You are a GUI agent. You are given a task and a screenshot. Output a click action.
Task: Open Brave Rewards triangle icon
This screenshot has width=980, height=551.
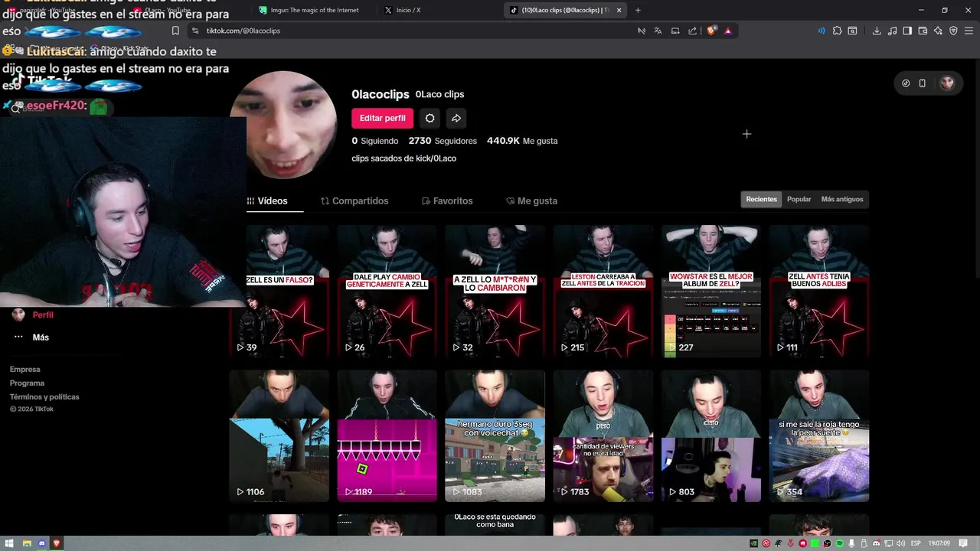coord(727,31)
